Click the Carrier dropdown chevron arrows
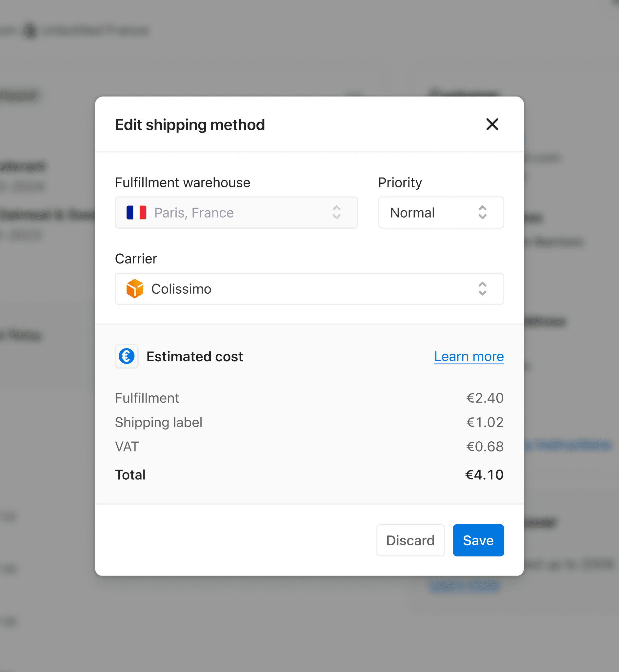The width and height of the screenshot is (619, 672). [482, 288]
